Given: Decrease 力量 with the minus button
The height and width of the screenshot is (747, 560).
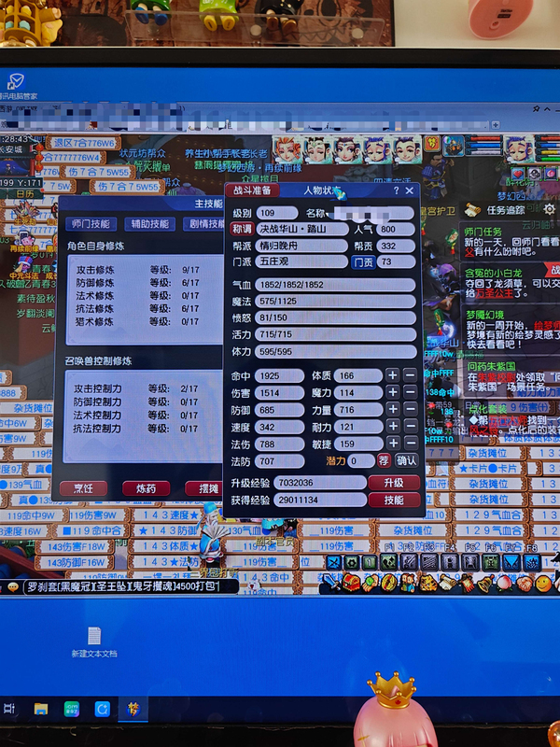Looking at the screenshot, I should tap(410, 410).
